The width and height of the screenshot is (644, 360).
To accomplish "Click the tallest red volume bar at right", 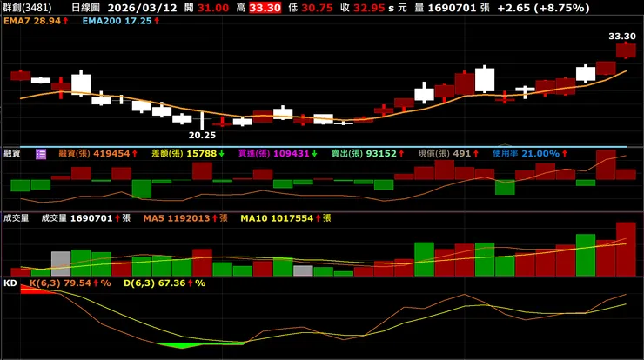I will pos(626,250).
